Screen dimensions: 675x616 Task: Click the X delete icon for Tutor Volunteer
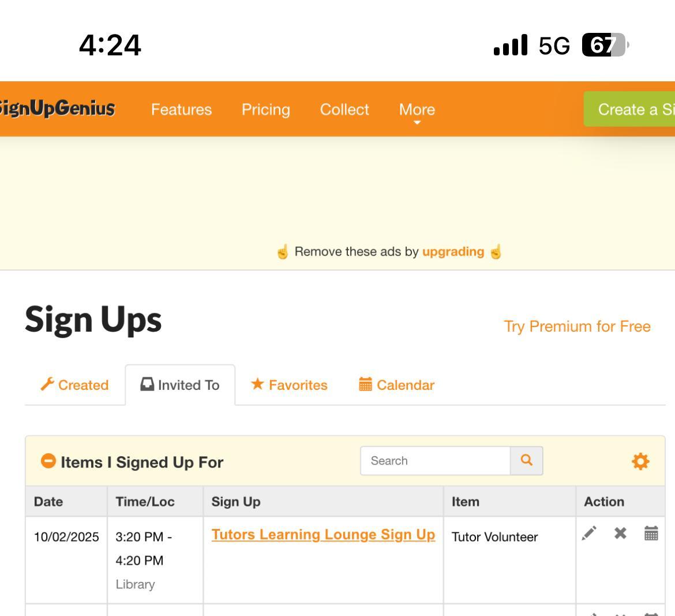click(x=620, y=534)
